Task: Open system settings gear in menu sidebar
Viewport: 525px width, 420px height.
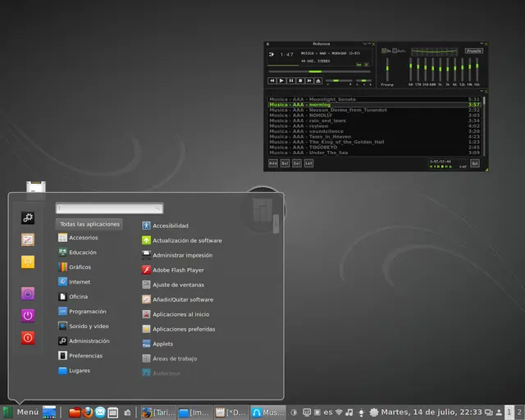Action: [x=28, y=217]
